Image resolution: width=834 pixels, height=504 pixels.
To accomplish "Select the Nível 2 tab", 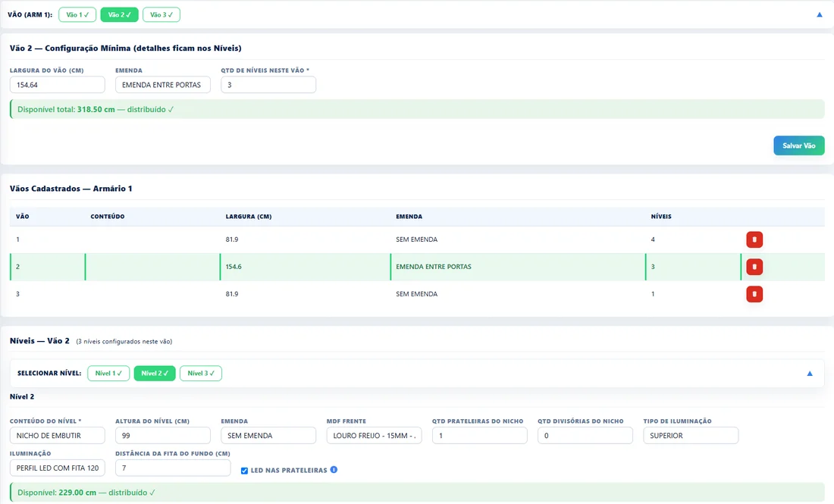I will tap(155, 373).
